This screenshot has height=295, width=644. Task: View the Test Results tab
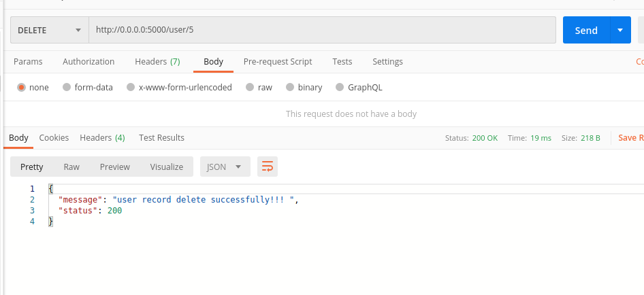click(x=161, y=137)
